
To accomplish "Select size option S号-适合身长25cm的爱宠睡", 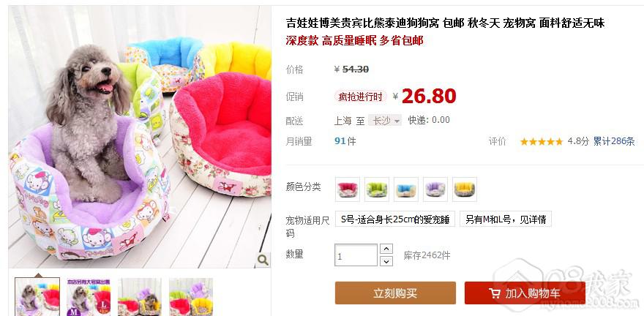I will coord(395,219).
